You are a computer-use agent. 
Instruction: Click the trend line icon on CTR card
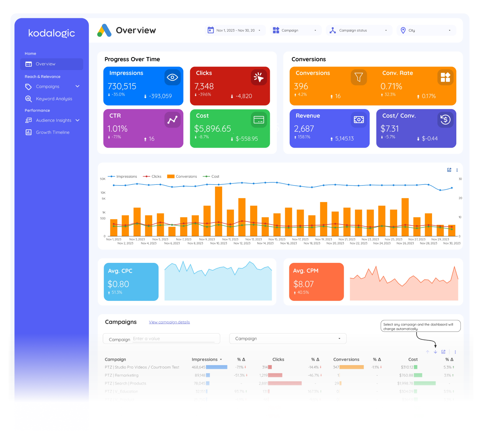172,120
